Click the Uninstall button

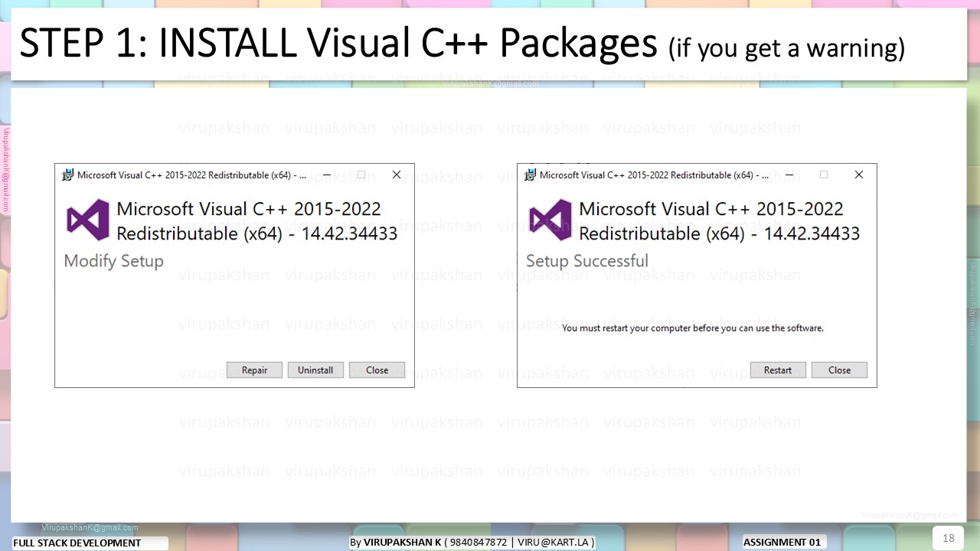click(315, 370)
